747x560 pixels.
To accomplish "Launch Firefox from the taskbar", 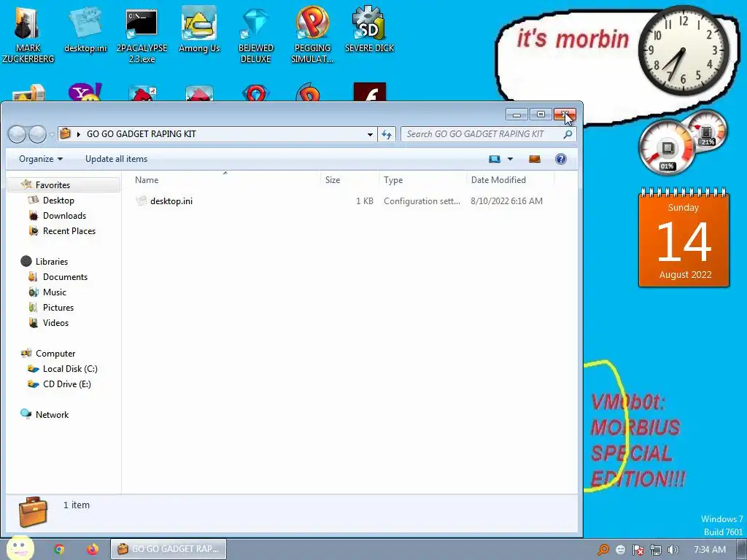I will click(x=93, y=549).
